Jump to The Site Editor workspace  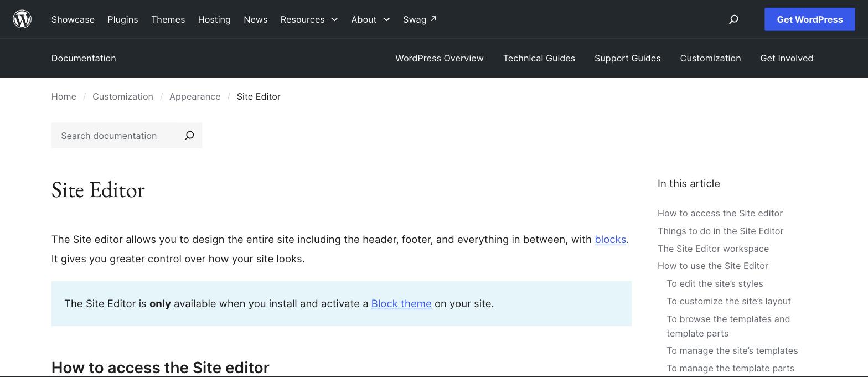(x=713, y=249)
